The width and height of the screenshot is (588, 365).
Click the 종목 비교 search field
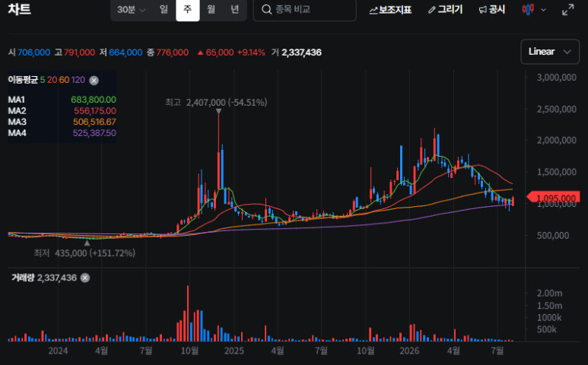[x=304, y=9]
